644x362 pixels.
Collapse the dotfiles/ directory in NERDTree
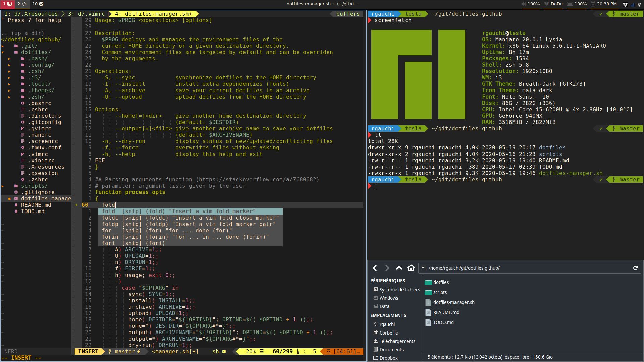click(x=36, y=52)
